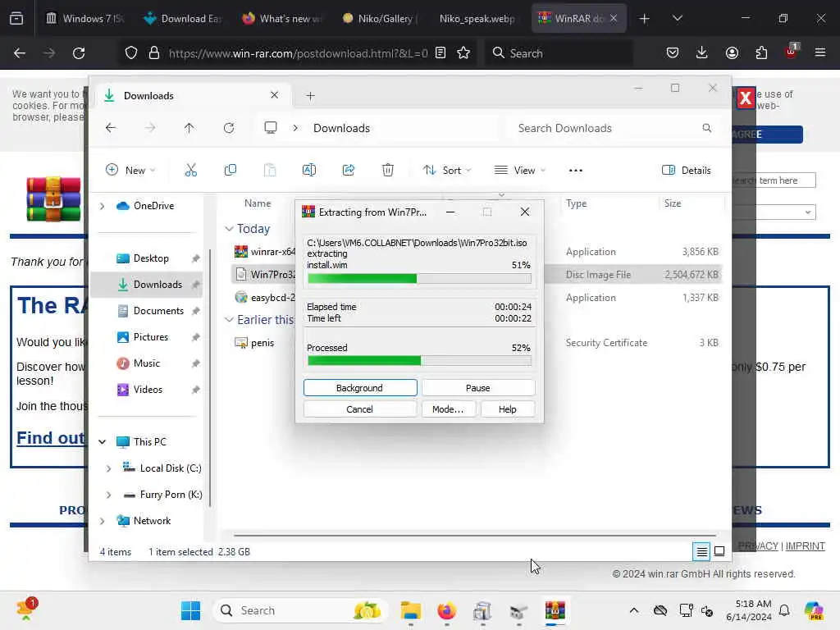The height and width of the screenshot is (630, 840).
Task: Open the uBlock Origin extension icon
Action: click(x=791, y=52)
